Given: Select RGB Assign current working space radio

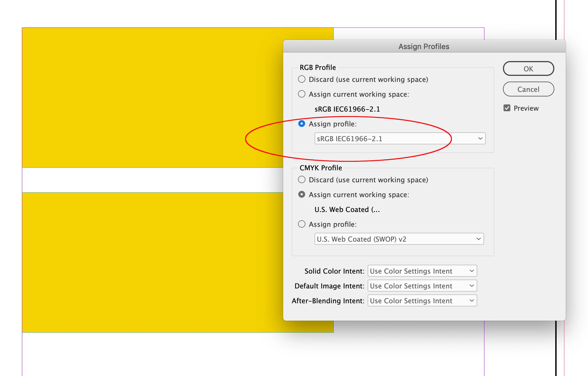Looking at the screenshot, I should click(302, 94).
